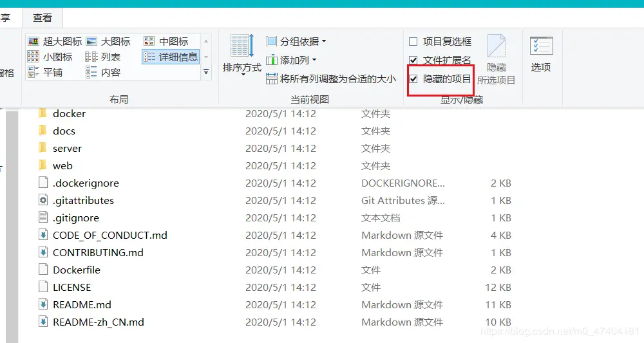This screenshot has height=343, width=644.
Task: Click Markdown type of CONTRIBUTING.md
Action: tap(402, 252)
